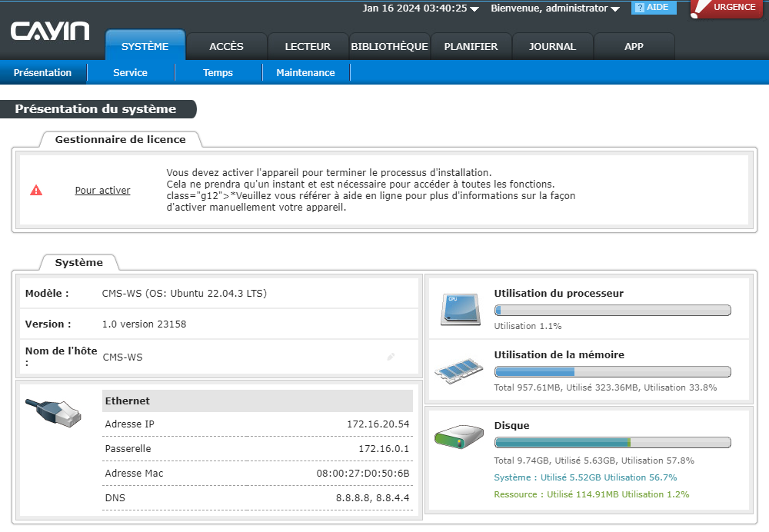Select the Maintenance submenu item
769x532 pixels.
pyautogui.click(x=305, y=72)
